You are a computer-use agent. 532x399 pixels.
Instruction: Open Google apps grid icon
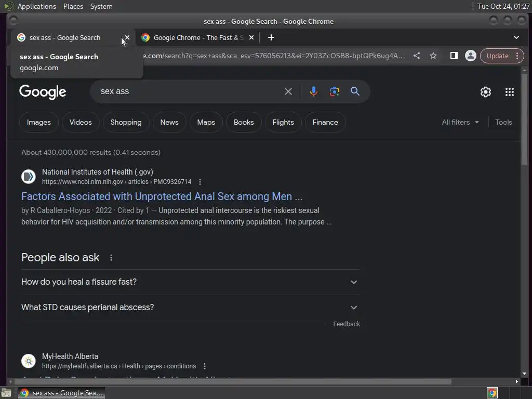pos(509,91)
